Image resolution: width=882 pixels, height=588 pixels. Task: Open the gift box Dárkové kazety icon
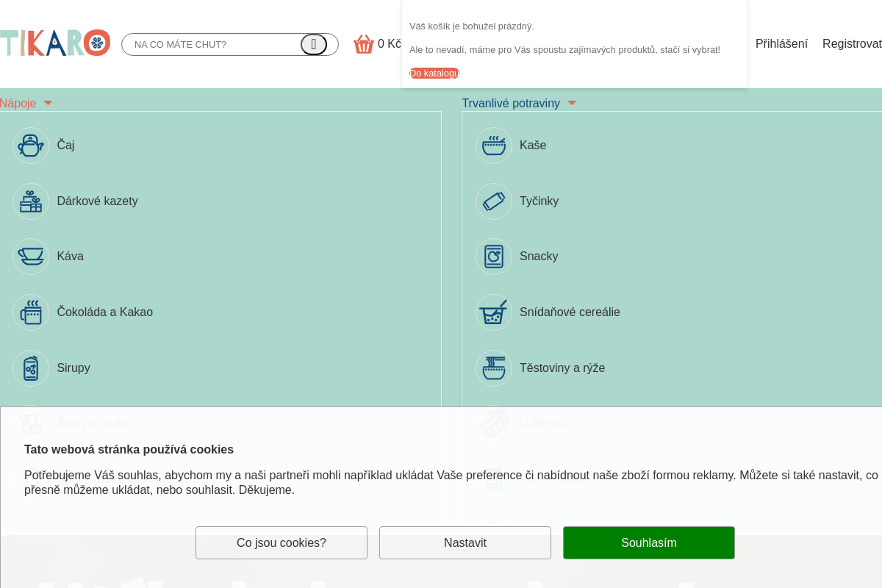click(31, 201)
